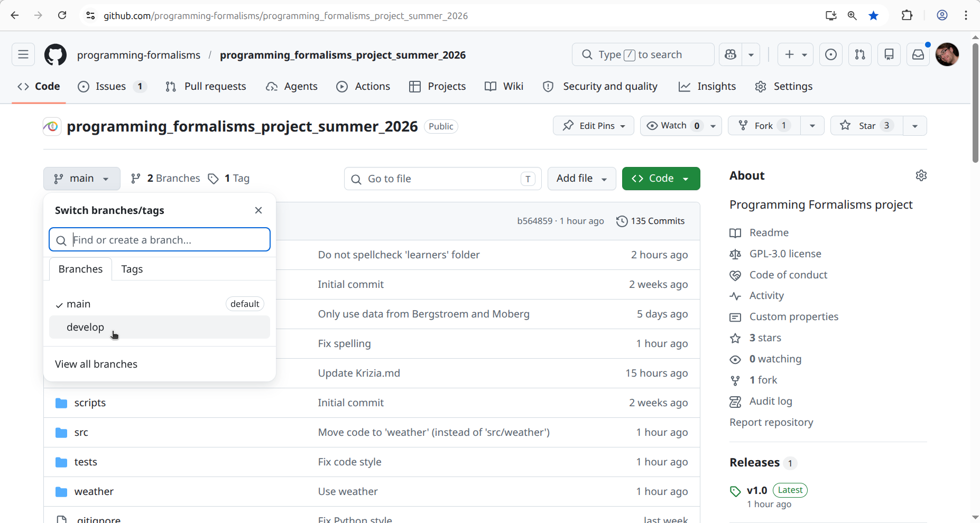
Task: Expand the Star lists arrow
Action: 915,126
